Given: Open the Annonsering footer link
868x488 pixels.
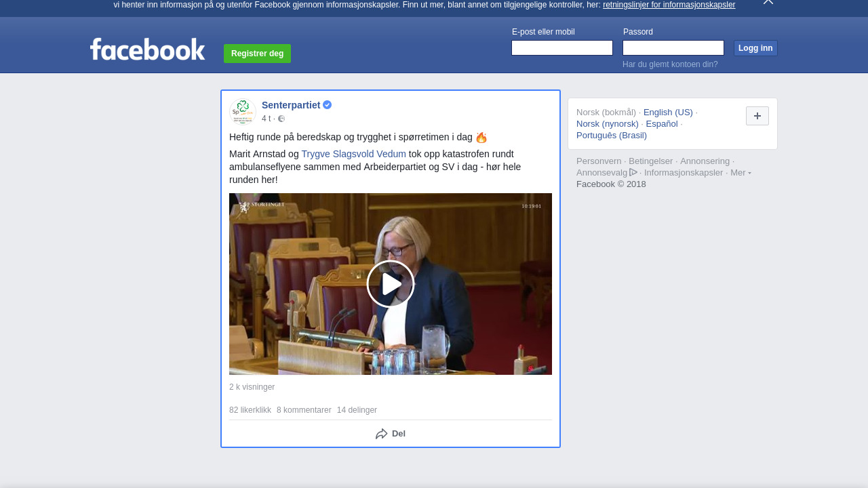Looking at the screenshot, I should click(x=705, y=161).
